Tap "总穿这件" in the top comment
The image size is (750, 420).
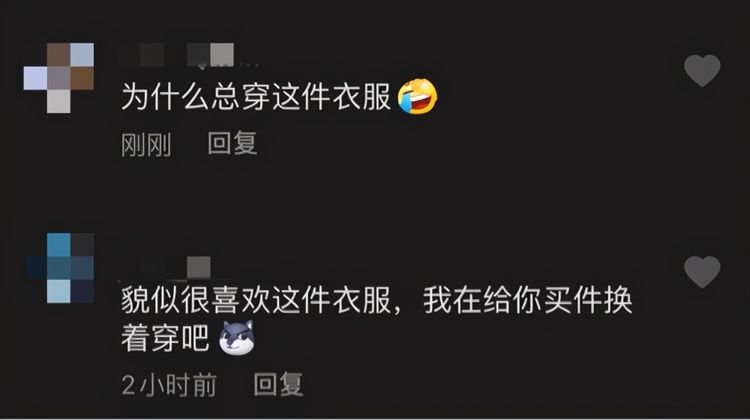[x=271, y=97]
